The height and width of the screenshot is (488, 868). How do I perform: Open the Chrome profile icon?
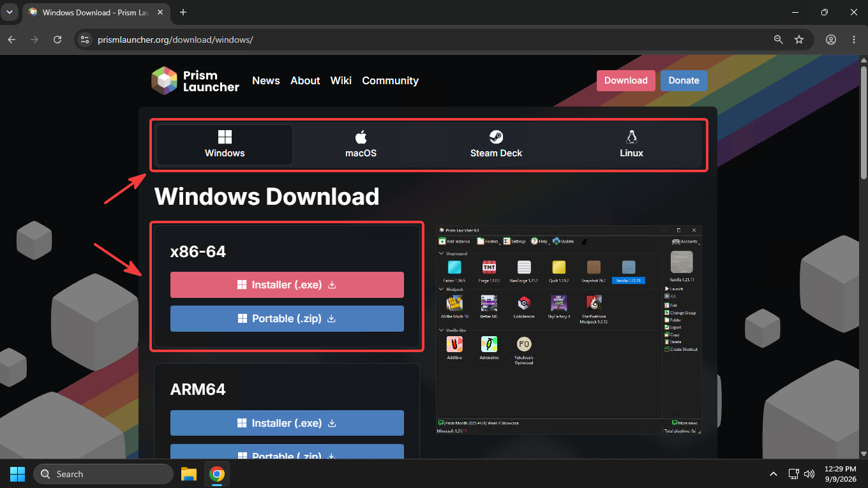(x=831, y=40)
